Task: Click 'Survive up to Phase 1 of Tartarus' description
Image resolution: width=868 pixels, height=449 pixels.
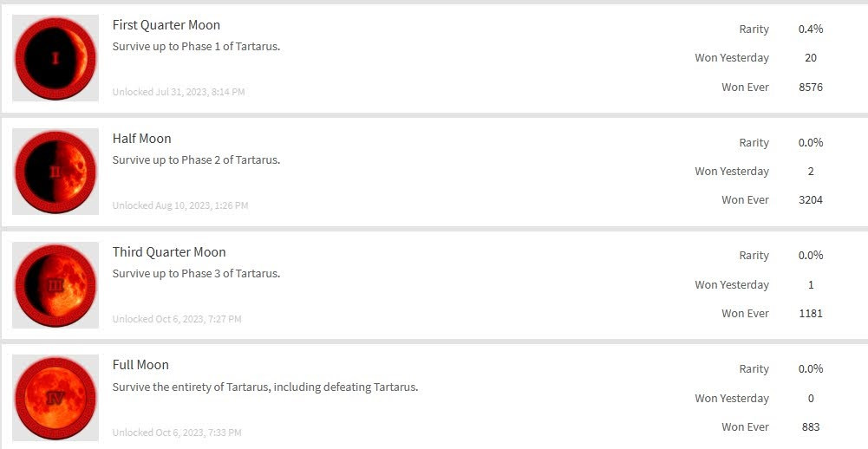Action: (196, 47)
